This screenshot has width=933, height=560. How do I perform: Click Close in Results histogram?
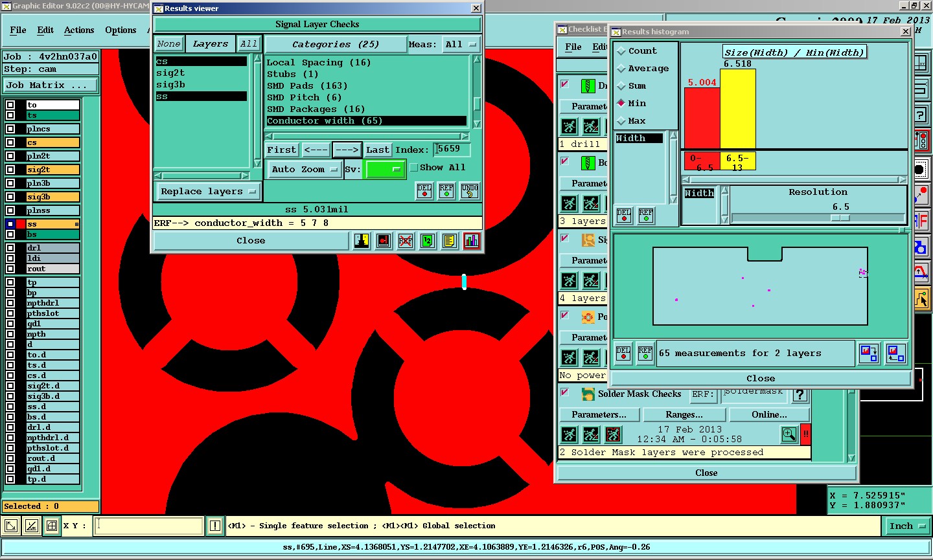[761, 379]
